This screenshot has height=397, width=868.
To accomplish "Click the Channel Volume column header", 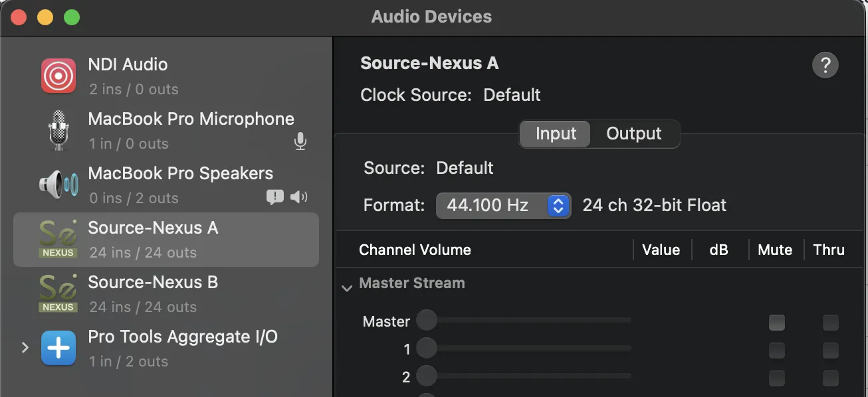I will pyautogui.click(x=415, y=250).
